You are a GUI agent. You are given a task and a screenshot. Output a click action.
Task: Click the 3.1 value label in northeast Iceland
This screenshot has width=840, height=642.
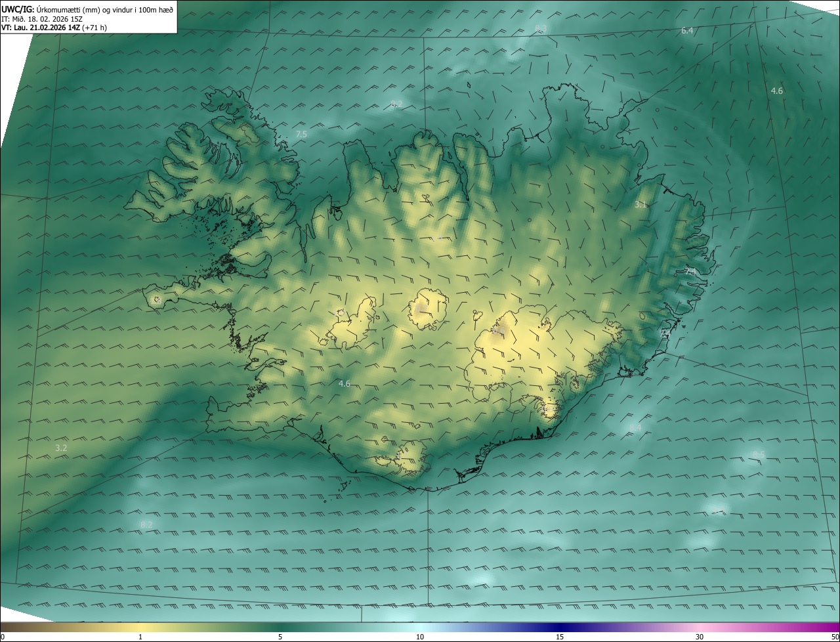(640, 205)
